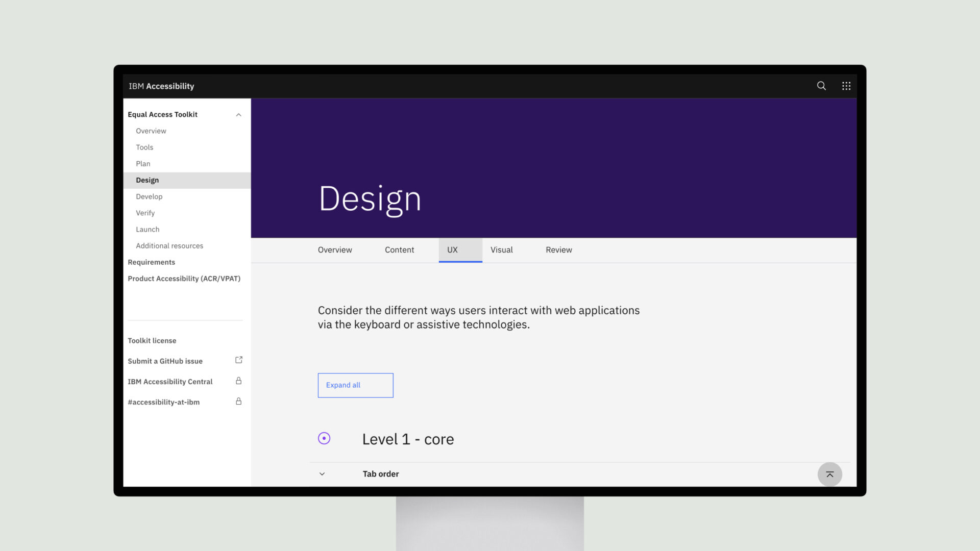Viewport: 980px width, 551px height.
Task: Click the Overview tab in the Design section
Action: click(334, 249)
